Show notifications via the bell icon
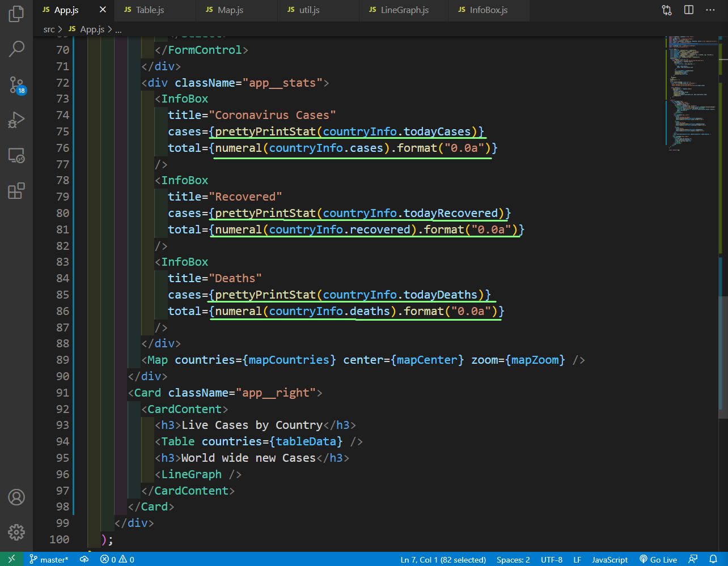The image size is (728, 566). (713, 559)
